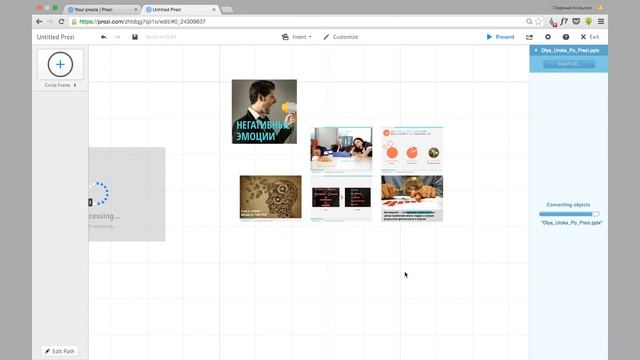Select the sleeping office workers slide
The width and height of the screenshot is (640, 360).
tap(341, 149)
